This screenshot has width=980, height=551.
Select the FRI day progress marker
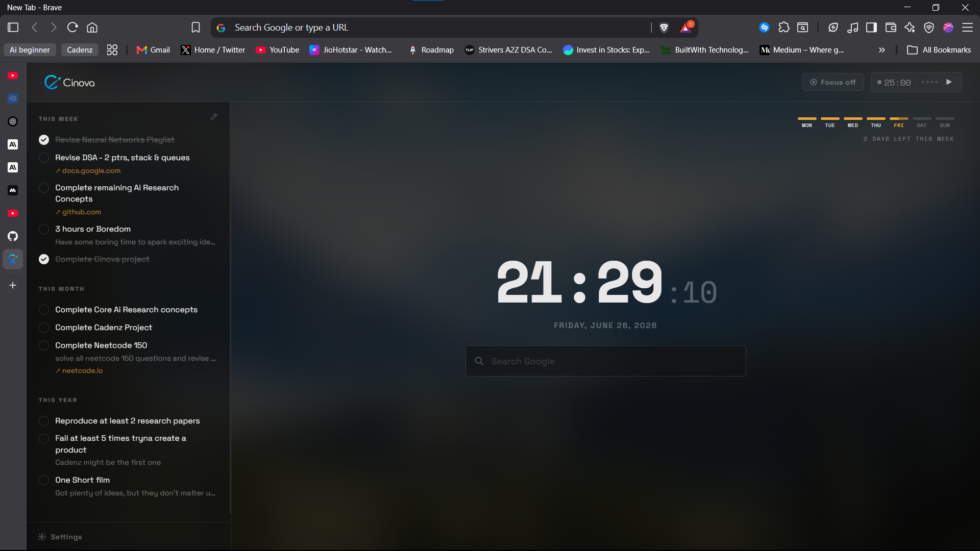coord(899,122)
